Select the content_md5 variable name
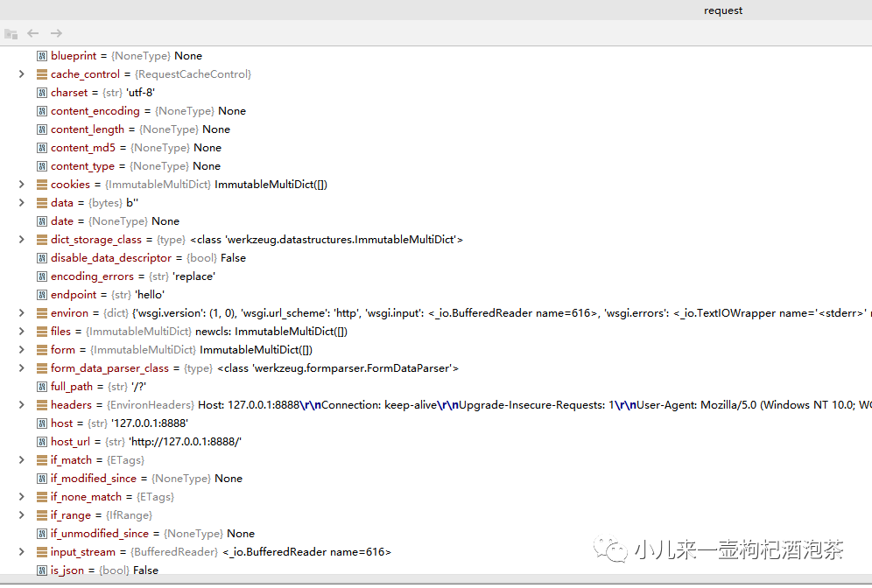872x588 pixels. point(83,147)
